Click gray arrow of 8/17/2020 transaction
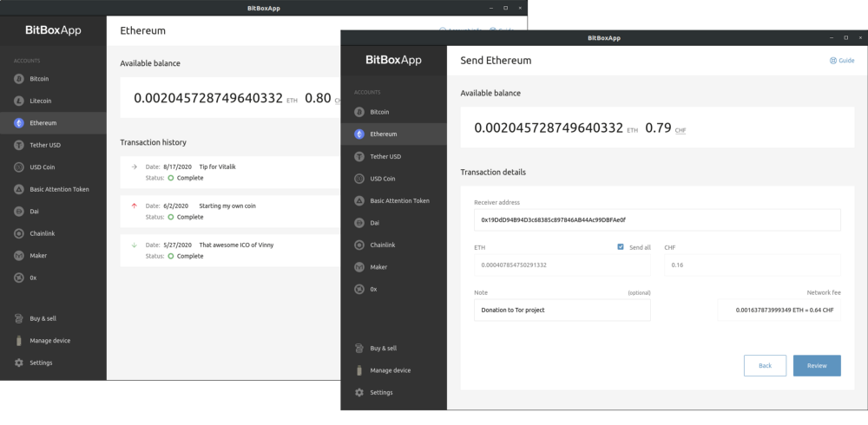The image size is (868, 425). click(x=134, y=167)
